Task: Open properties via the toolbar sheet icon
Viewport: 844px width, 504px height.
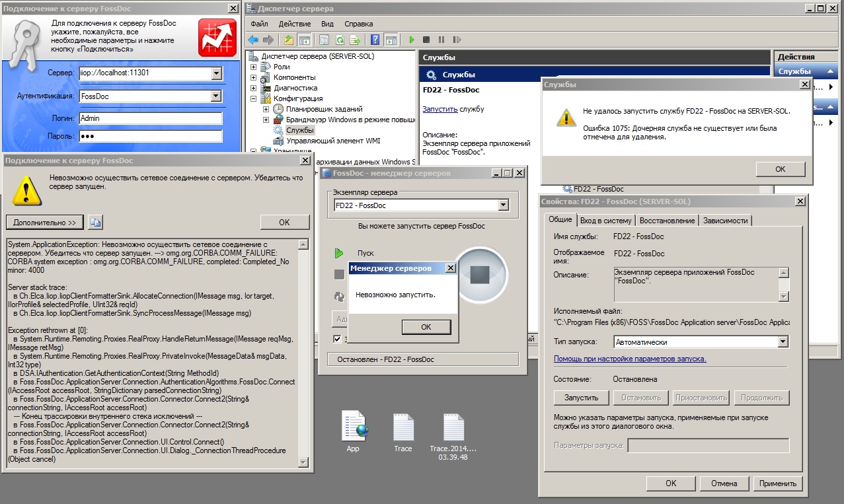Action: coord(325,40)
